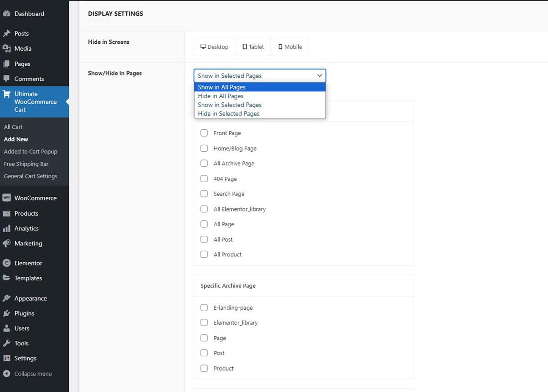Click the Desktop text in Hide in Screens
Screen dimensions: 548x392
pos(218,47)
